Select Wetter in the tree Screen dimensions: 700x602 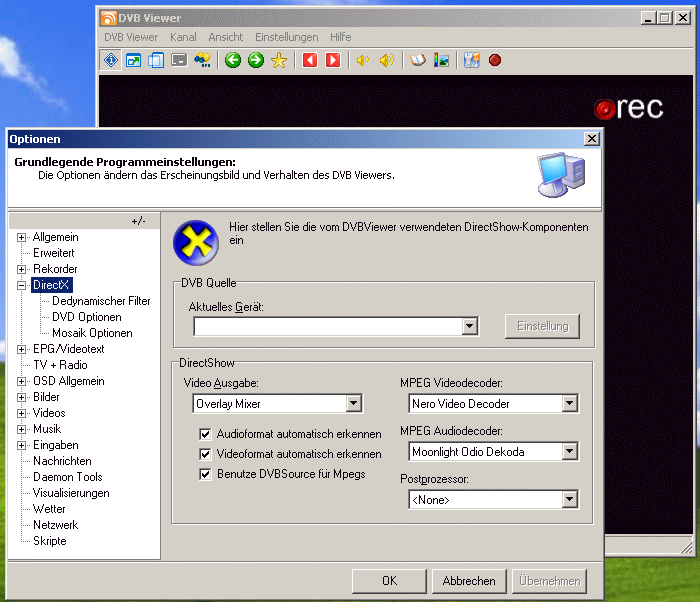pyautogui.click(x=49, y=509)
